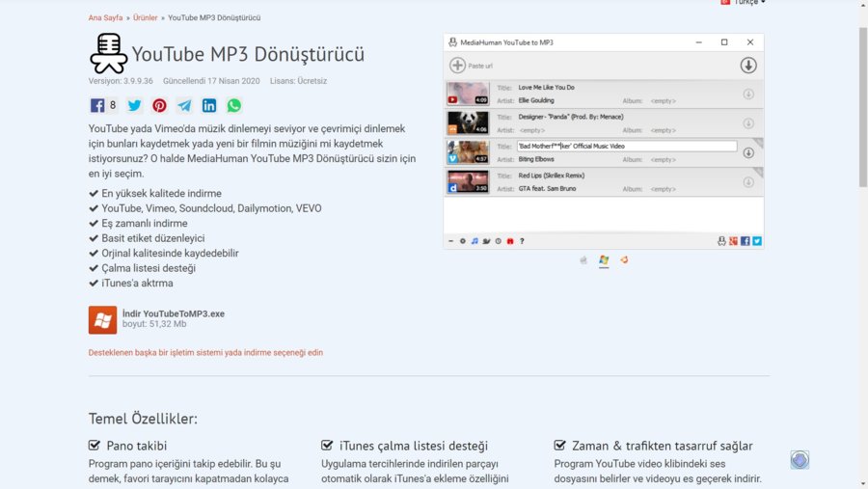Click artist name Biting Elbows
868x489 pixels.
tap(536, 159)
